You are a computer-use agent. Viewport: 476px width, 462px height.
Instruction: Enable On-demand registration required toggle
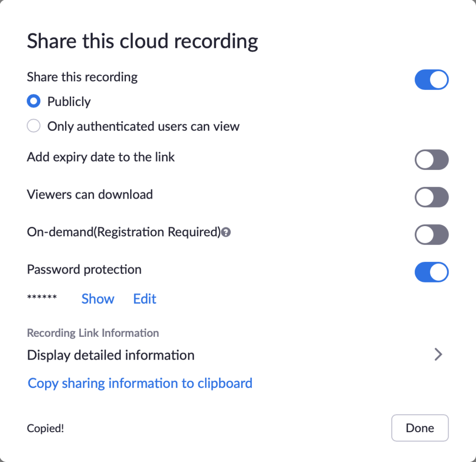[431, 234]
